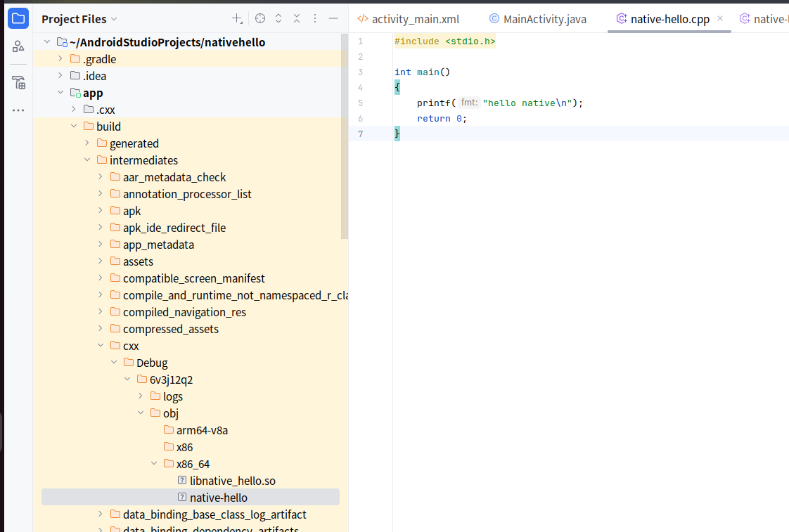Switch to activity_main.xml tab
The height and width of the screenshot is (532, 789).
(409, 19)
